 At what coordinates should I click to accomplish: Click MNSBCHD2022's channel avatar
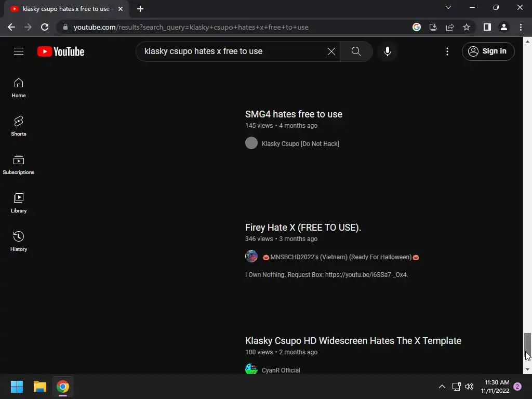pos(251,257)
